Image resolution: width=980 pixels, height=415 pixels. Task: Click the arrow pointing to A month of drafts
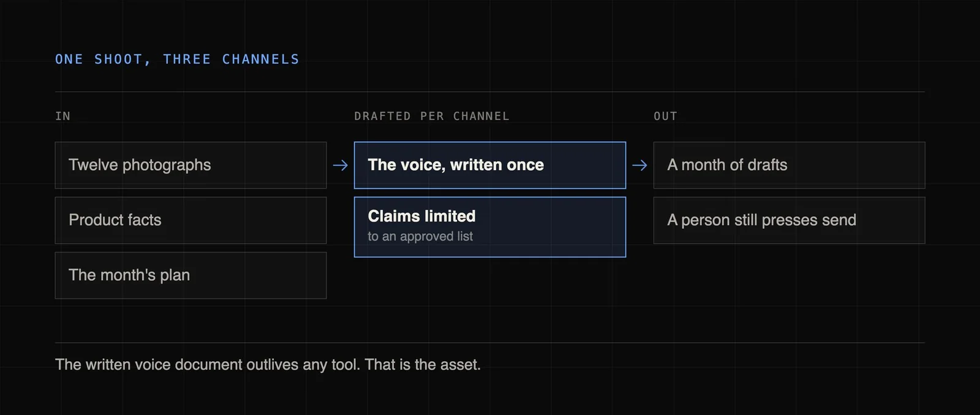point(639,165)
